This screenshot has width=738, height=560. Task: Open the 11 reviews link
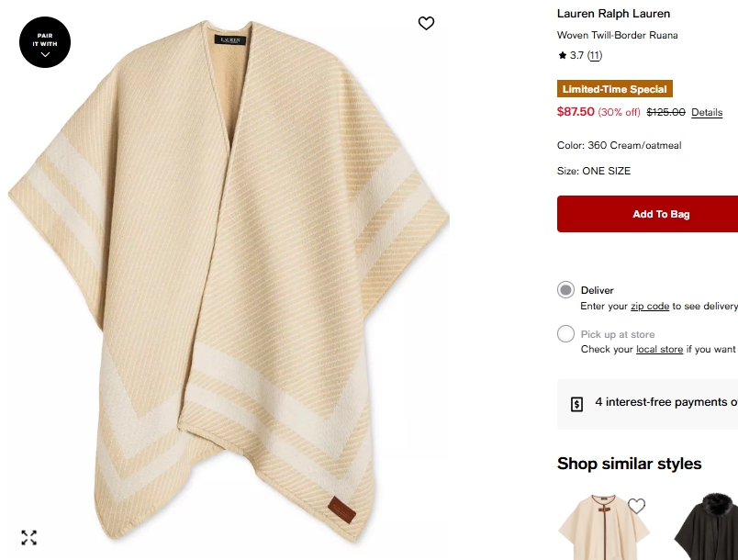click(595, 56)
